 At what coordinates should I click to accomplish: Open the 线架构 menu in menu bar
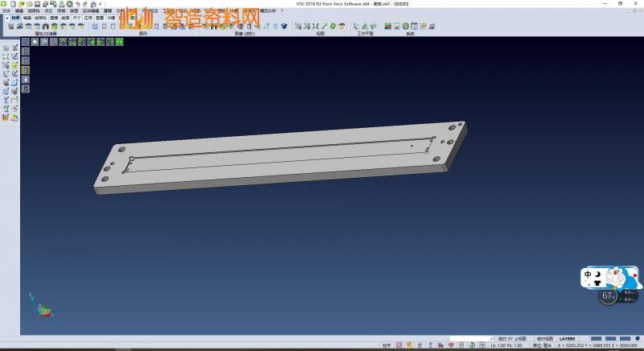point(33,10)
